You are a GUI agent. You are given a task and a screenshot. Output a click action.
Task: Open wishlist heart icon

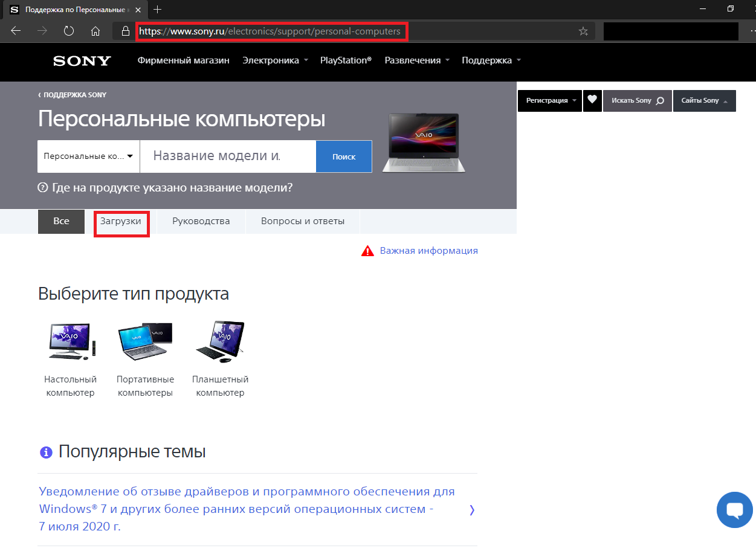point(592,100)
